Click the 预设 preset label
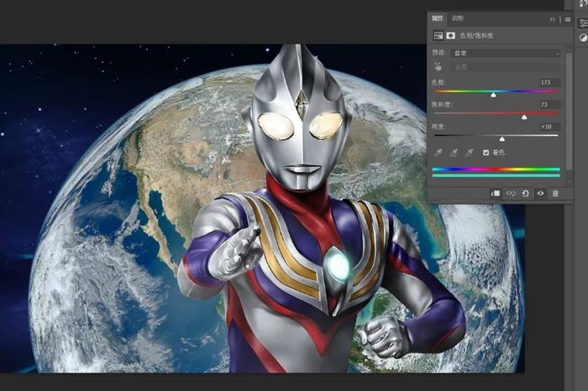This screenshot has width=588, height=391. pos(438,53)
